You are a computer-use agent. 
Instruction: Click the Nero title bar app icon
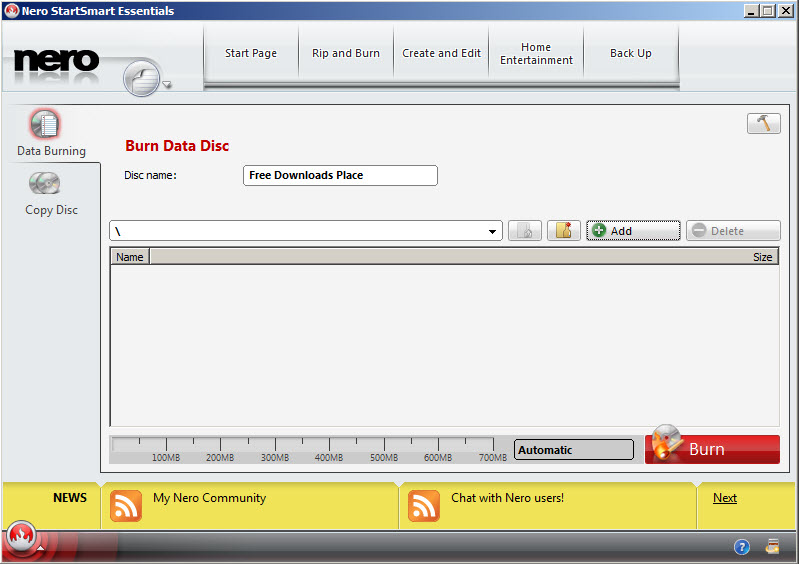tap(11, 10)
